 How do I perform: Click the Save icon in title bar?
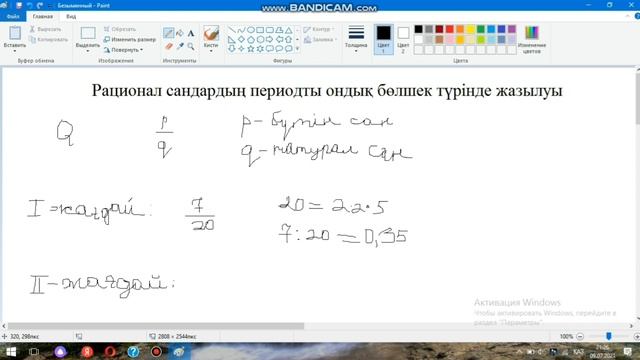(19, 5)
